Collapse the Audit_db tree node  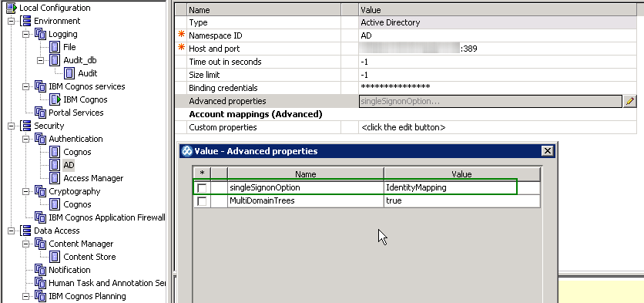click(x=41, y=60)
